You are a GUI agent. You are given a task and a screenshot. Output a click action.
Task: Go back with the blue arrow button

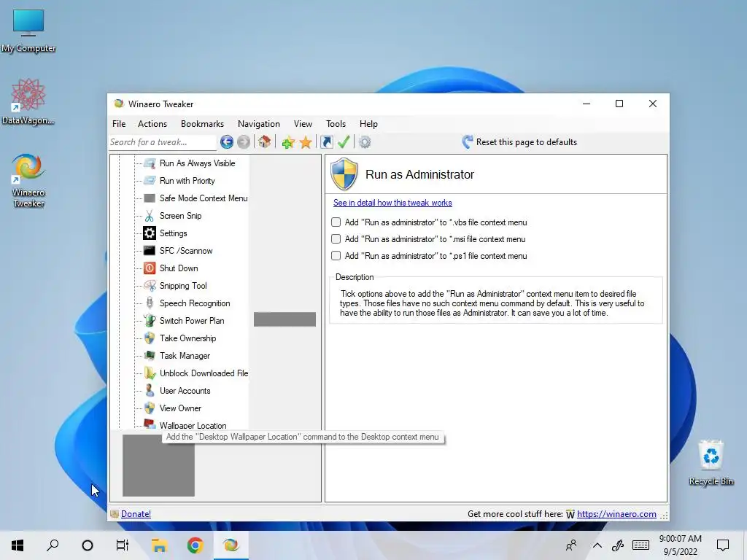click(x=227, y=142)
